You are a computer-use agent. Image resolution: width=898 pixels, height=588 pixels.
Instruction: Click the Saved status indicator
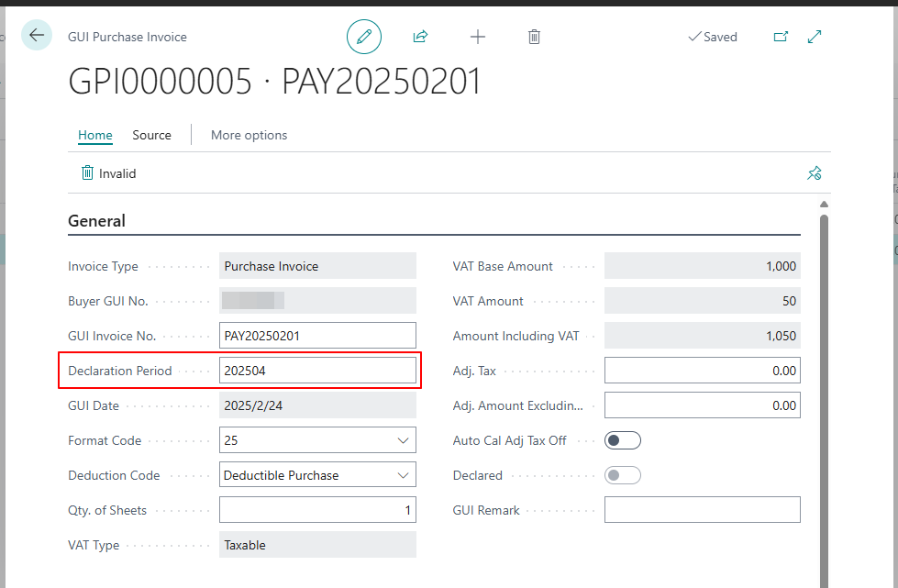click(713, 37)
